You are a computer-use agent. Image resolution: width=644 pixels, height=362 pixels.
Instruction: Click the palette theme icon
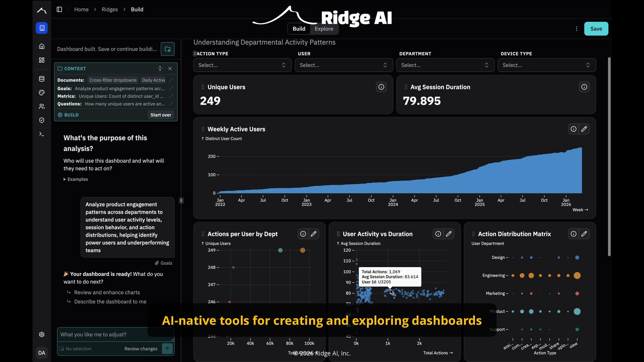pos(42,93)
